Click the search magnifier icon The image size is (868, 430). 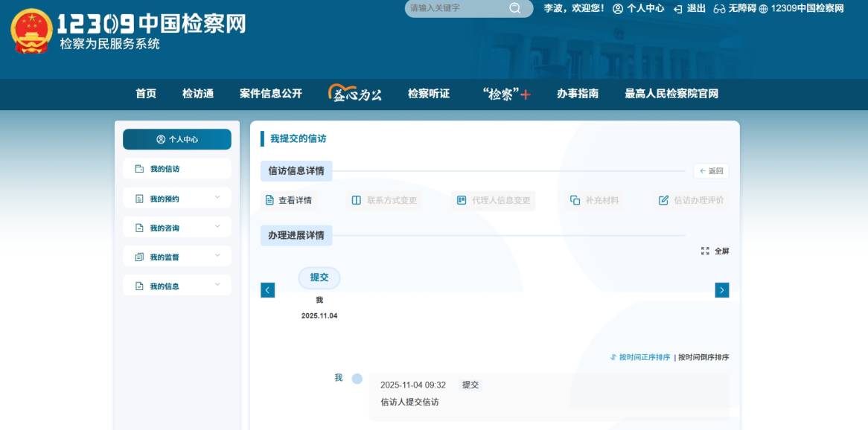(515, 8)
